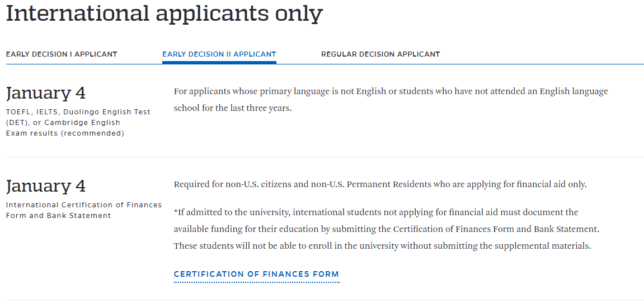Image resolution: width=644 pixels, height=302 pixels.
Task: Click January 4 date above International Certification
Action: coord(46,186)
